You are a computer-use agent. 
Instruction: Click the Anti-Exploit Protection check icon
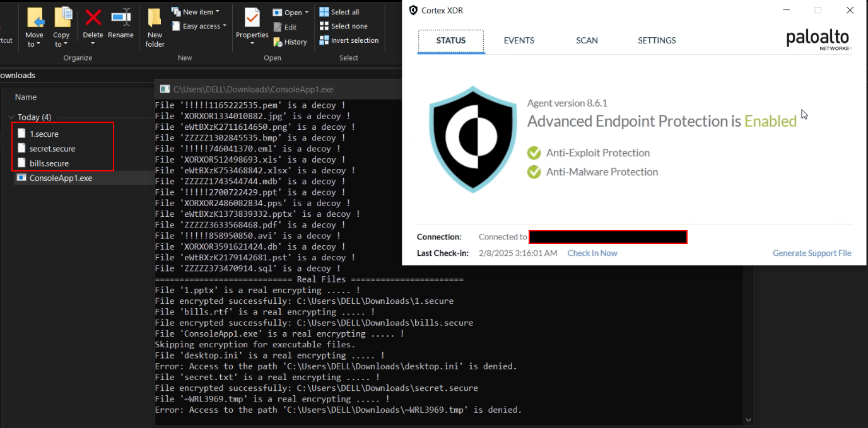(534, 153)
